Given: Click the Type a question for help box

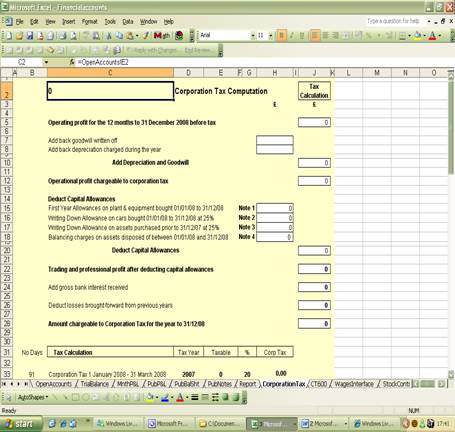Looking at the screenshot, I should click(x=393, y=21).
